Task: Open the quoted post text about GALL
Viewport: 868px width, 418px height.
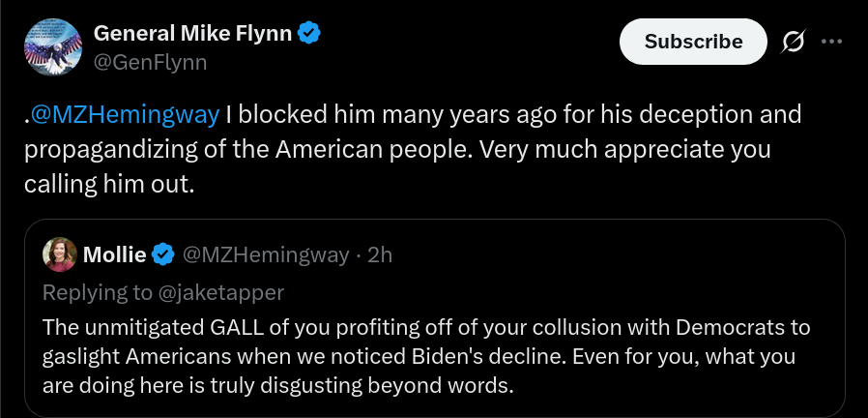Action: [x=426, y=356]
